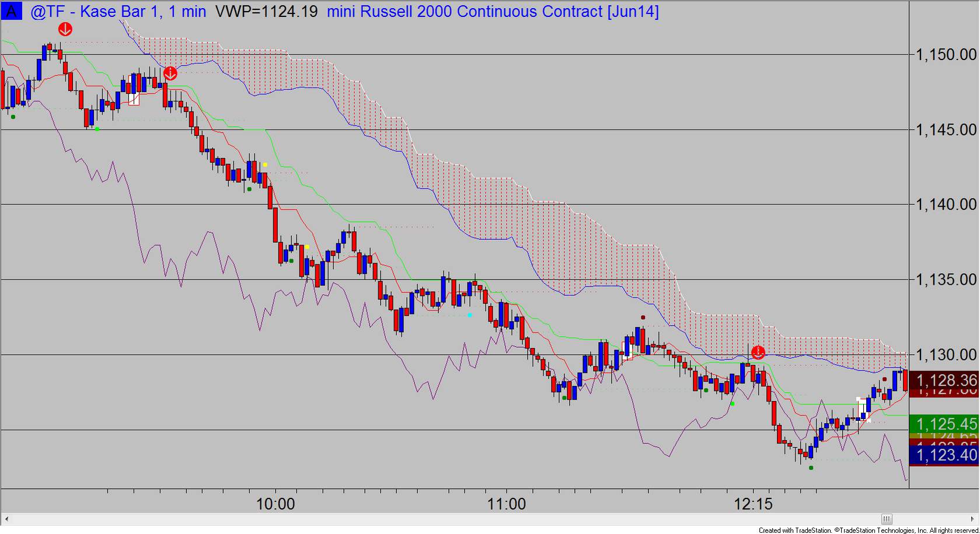Click the red down-arrow signal near 12:15

pyautogui.click(x=758, y=352)
